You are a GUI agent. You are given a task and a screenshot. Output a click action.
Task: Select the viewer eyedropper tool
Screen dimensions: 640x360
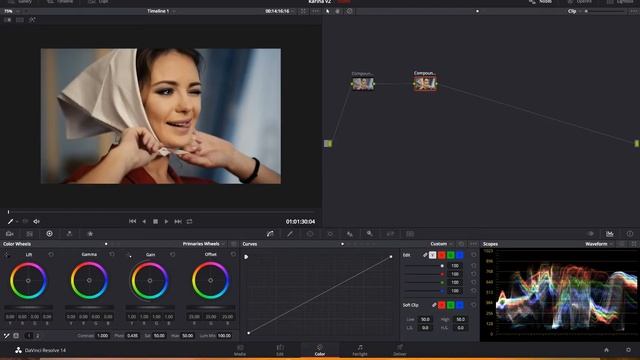click(11, 221)
